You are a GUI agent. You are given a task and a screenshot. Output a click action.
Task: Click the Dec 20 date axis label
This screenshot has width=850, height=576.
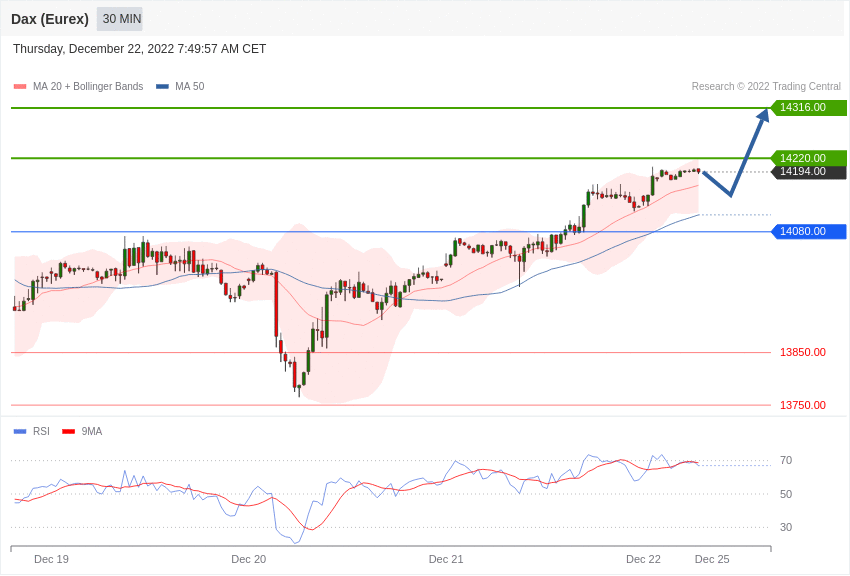coord(249,559)
